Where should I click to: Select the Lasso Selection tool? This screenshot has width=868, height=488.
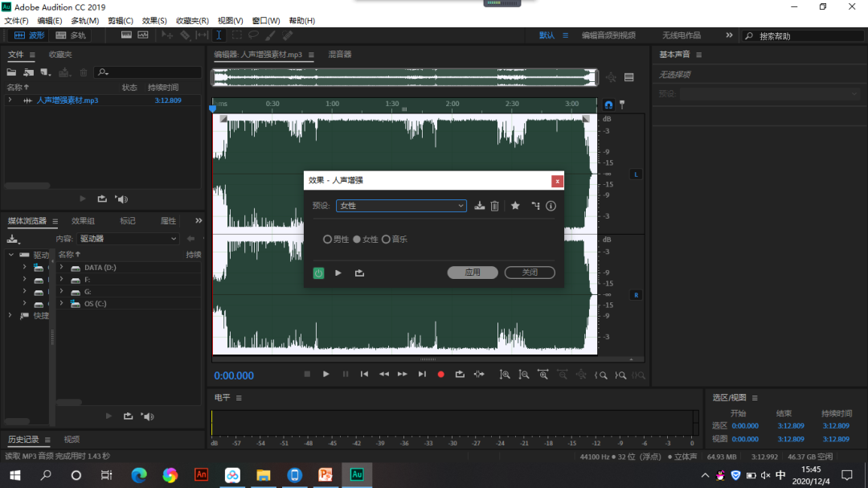tap(253, 35)
